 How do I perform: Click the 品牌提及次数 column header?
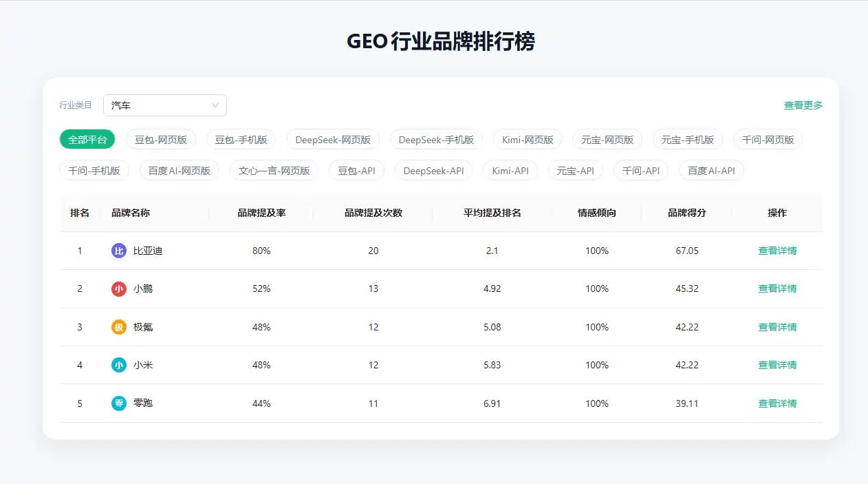[x=373, y=213]
